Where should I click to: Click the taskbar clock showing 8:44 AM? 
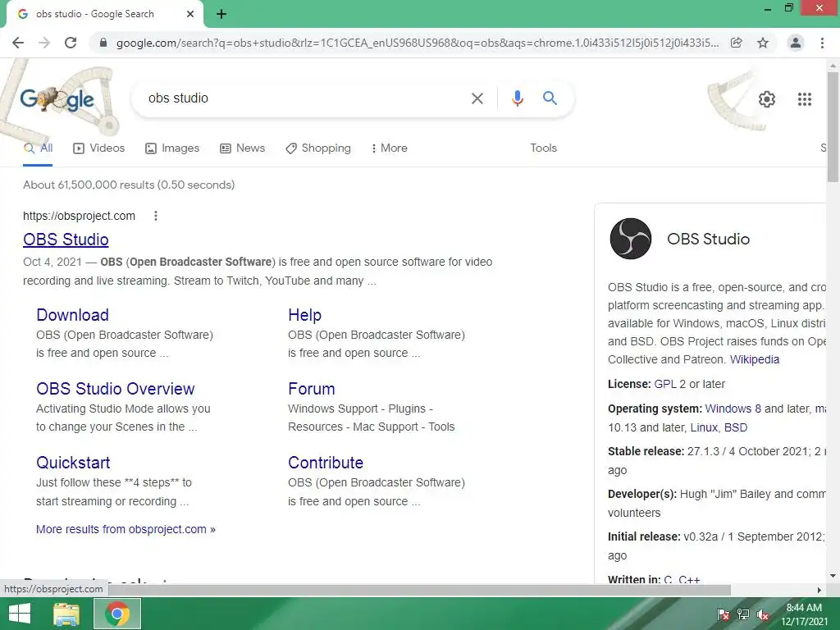point(804,614)
